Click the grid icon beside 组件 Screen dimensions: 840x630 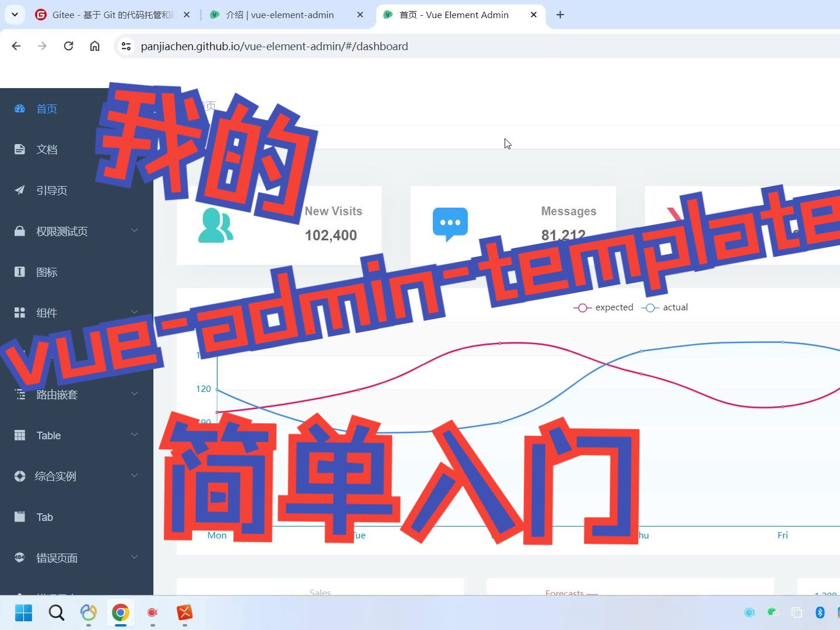pos(20,313)
